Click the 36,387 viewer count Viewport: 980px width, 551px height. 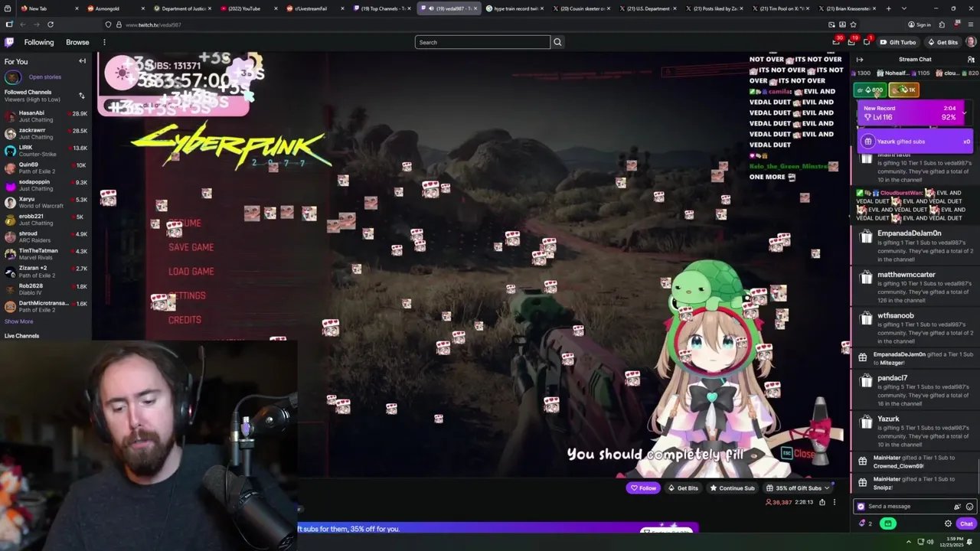coord(779,502)
